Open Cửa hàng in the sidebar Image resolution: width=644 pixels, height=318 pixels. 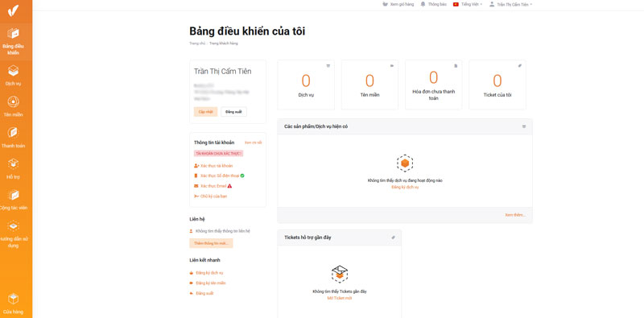point(14,304)
